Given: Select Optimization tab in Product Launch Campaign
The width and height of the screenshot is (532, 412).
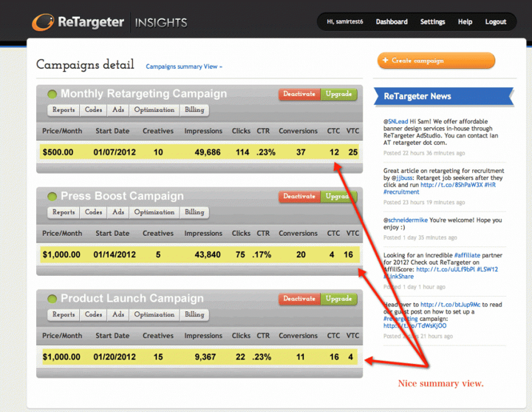Looking at the screenshot, I should [154, 314].
